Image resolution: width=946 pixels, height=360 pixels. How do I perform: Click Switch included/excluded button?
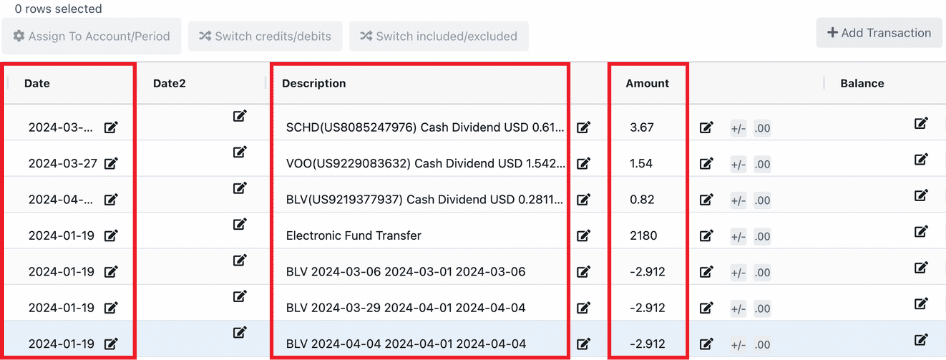click(439, 36)
